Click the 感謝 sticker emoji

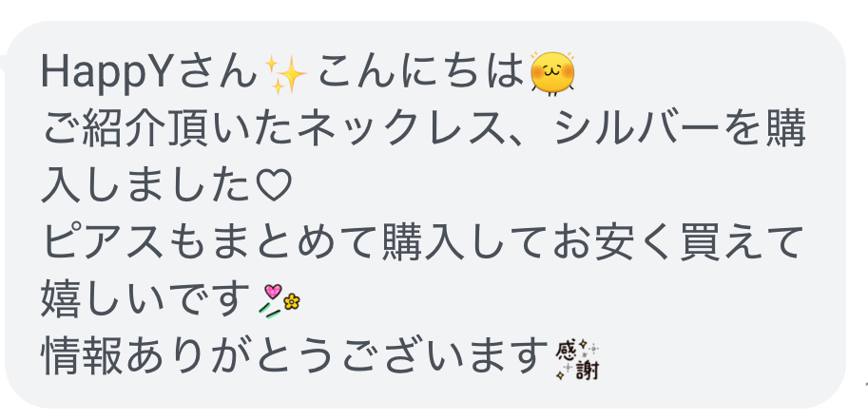point(578,360)
